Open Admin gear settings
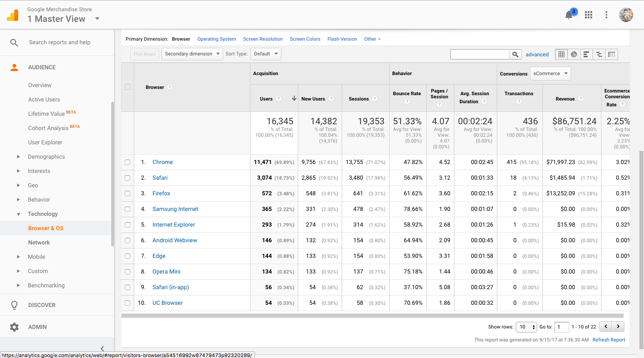The image size is (644, 358). coord(14,327)
